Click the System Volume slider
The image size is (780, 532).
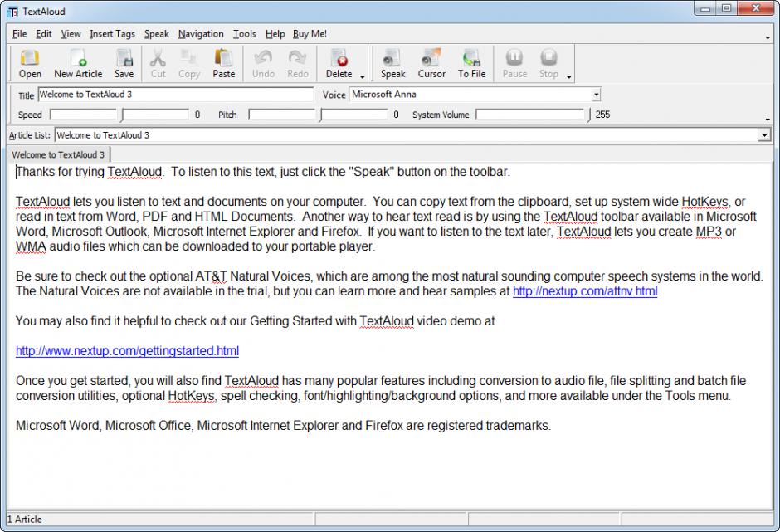pyautogui.click(x=533, y=115)
